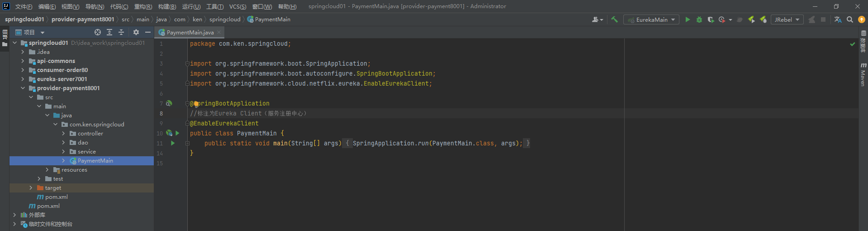
Task: Unfold the collapsed imports block on line 3
Action: coord(187,63)
